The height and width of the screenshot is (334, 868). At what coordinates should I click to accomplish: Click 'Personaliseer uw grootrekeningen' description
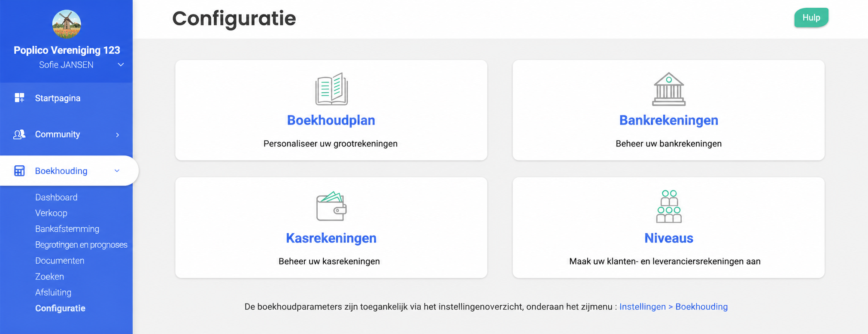331,144
